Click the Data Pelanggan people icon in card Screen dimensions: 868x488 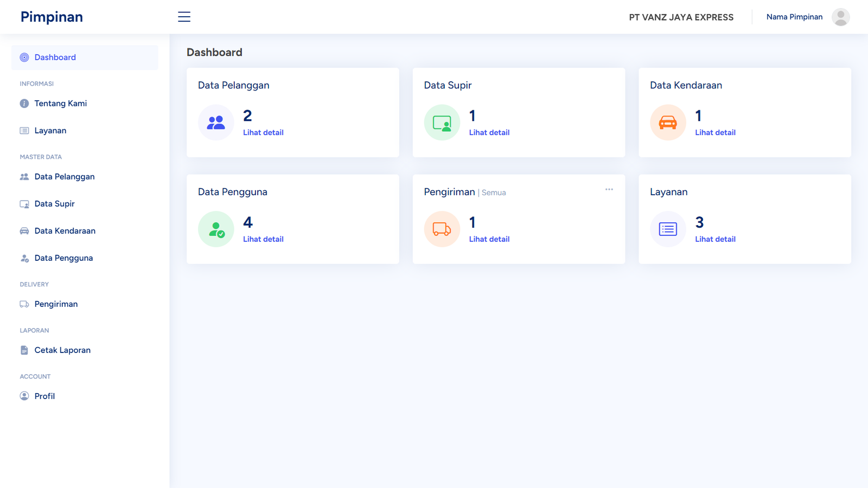click(216, 123)
